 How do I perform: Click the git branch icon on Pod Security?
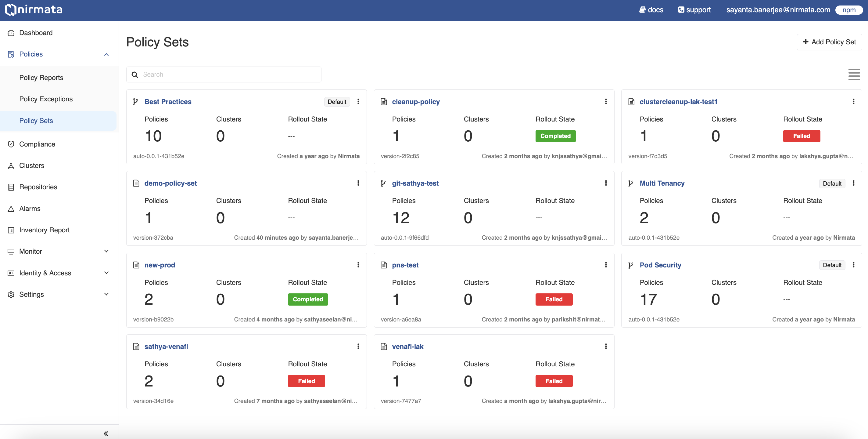click(631, 265)
